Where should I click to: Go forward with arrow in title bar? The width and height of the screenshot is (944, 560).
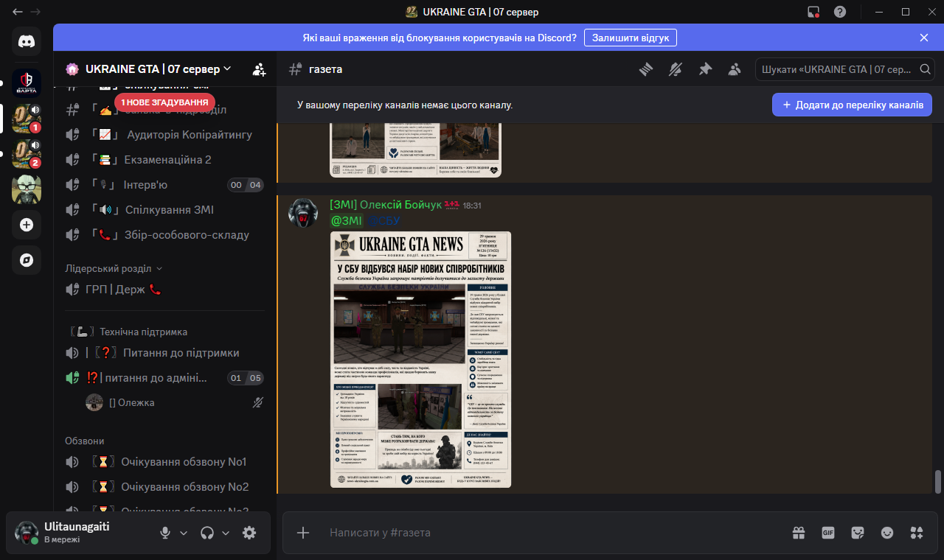click(x=35, y=12)
